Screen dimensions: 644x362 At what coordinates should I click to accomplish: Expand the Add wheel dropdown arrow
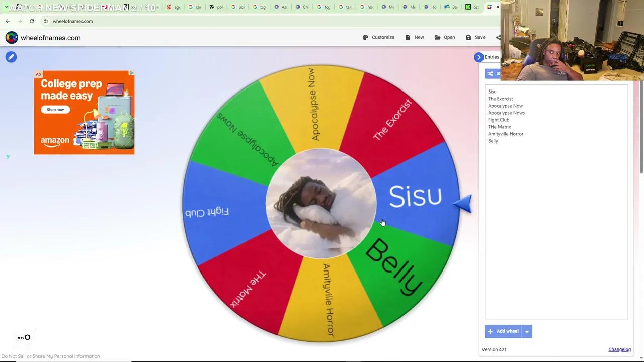(x=527, y=331)
